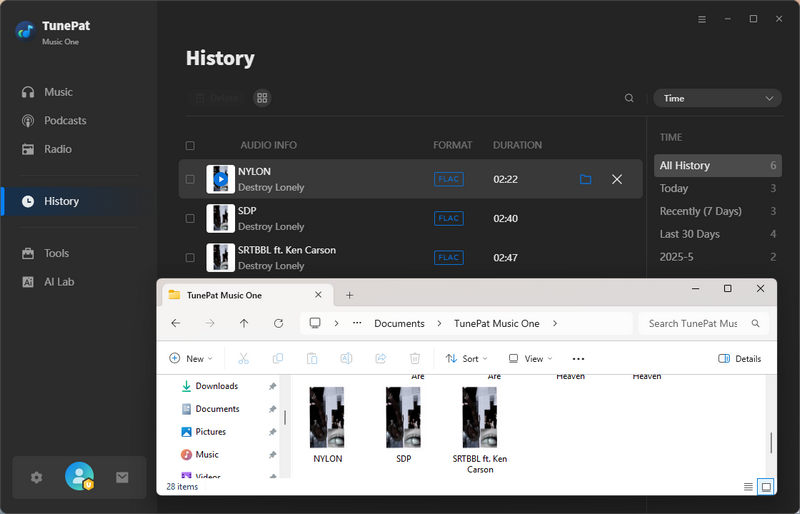The width and height of the screenshot is (800, 514).
Task: Filter history by Last 30 Days
Action: (x=689, y=234)
